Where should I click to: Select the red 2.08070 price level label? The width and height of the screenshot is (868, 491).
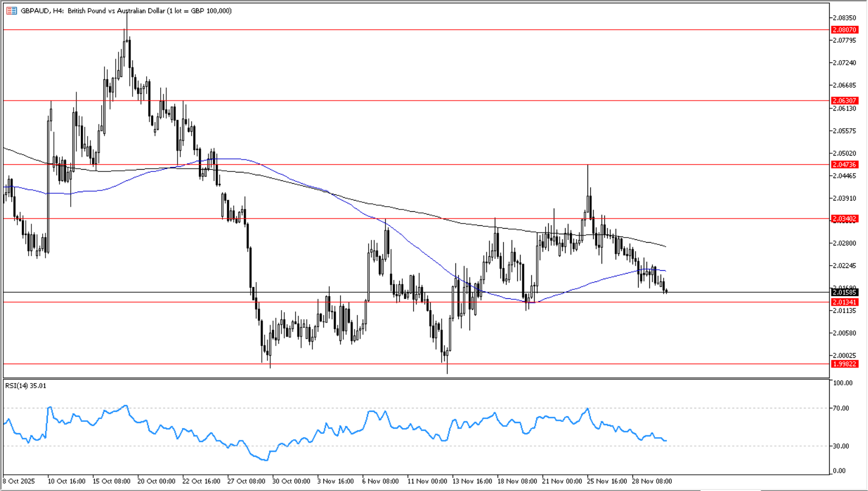(844, 30)
